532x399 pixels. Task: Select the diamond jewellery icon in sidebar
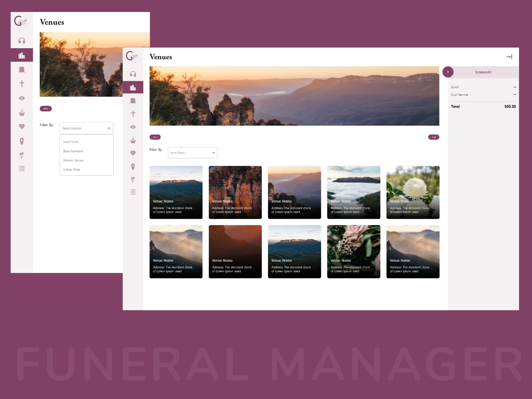coord(133,153)
